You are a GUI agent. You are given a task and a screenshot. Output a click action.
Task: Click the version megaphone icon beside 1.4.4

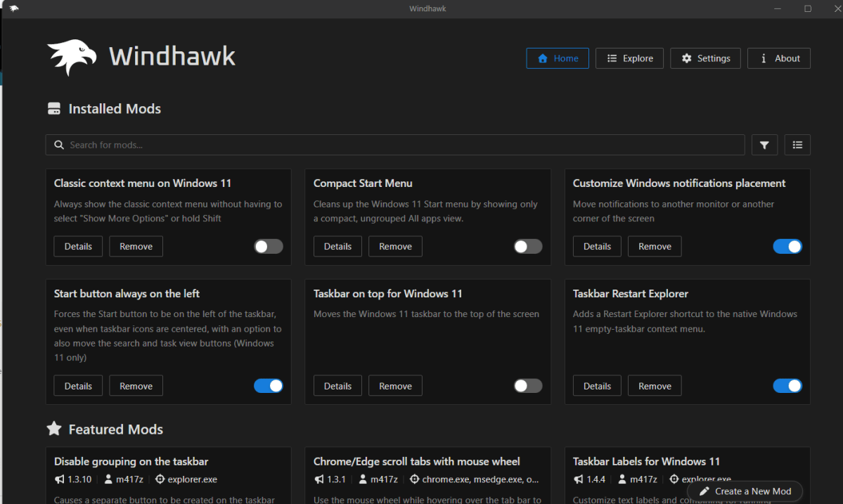coord(578,479)
